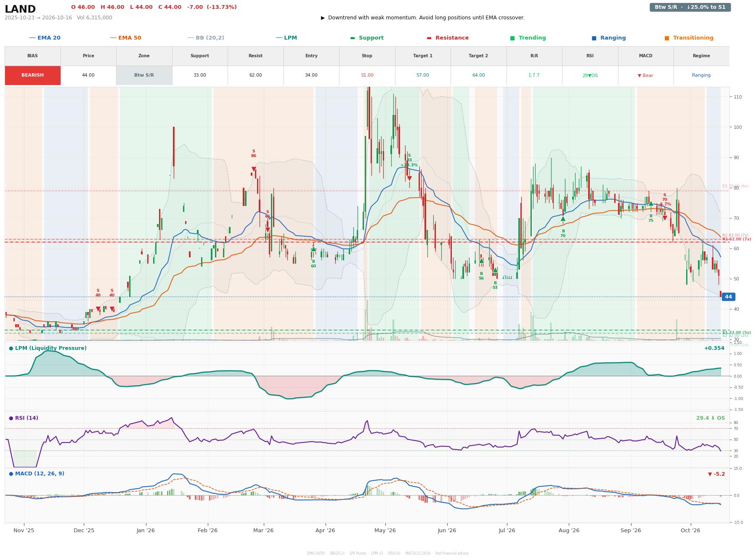This screenshot has height=560, width=756.
Task: Click the 57.00 target cell
Action: [x=423, y=75]
